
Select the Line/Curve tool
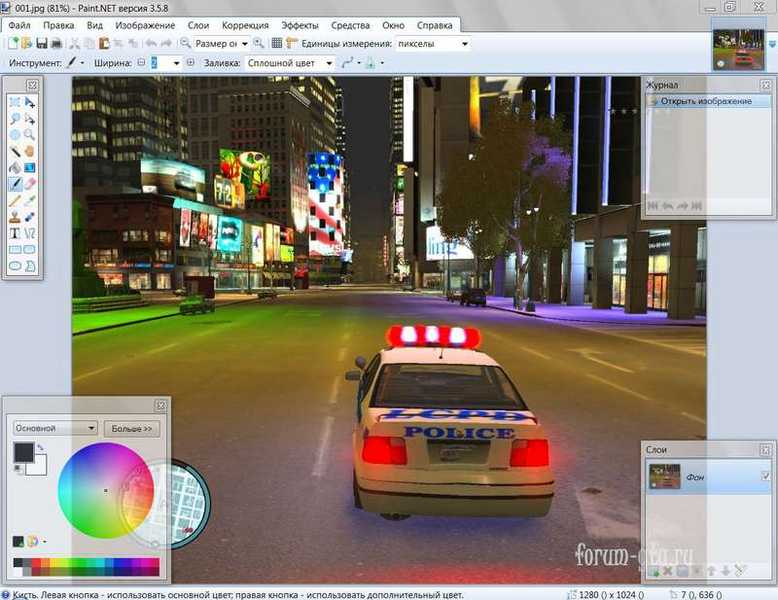[30, 233]
